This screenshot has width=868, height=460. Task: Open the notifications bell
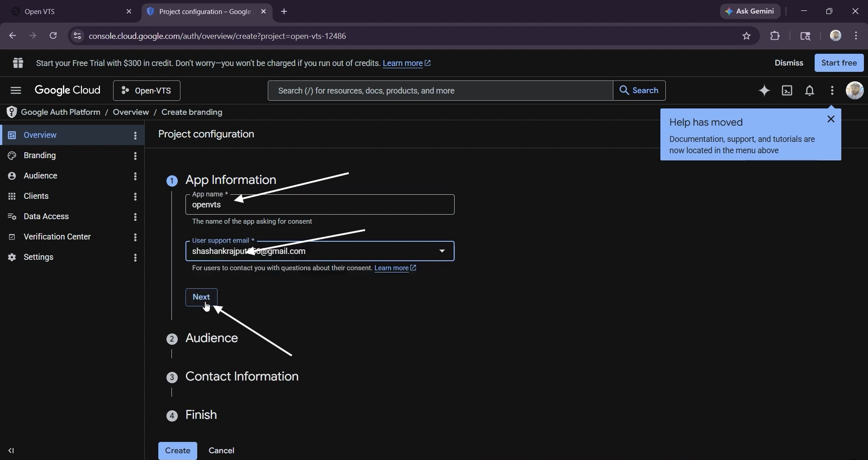click(810, 91)
